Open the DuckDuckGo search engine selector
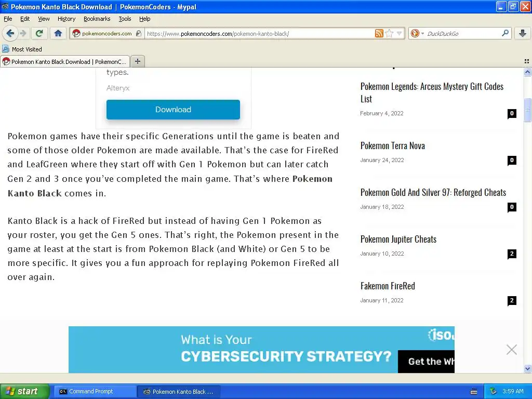This screenshot has height=399, width=532. (417, 33)
